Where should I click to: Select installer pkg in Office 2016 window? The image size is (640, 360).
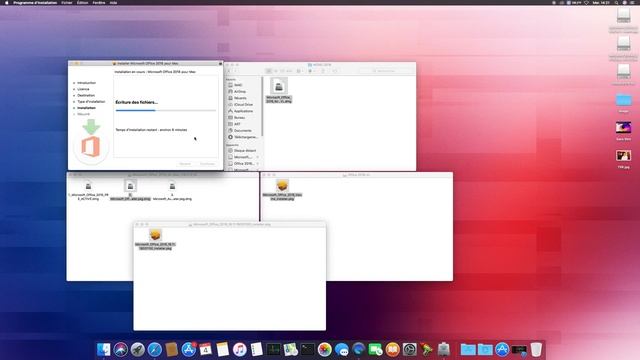coord(282,190)
